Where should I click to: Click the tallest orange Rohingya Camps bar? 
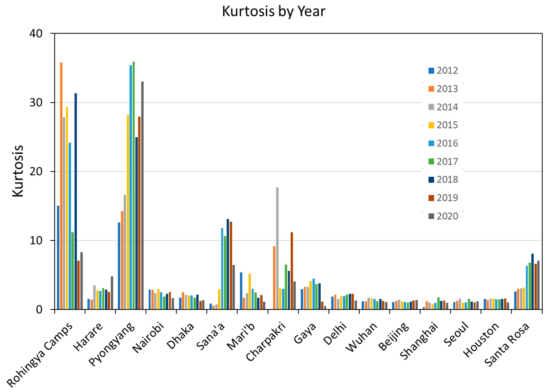(x=61, y=186)
